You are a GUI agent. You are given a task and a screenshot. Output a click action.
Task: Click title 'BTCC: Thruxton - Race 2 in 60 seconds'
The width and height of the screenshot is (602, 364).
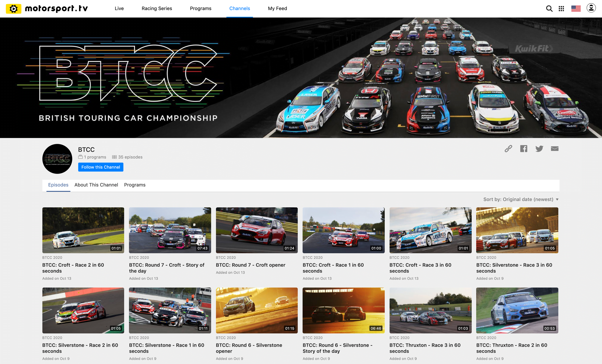512,348
